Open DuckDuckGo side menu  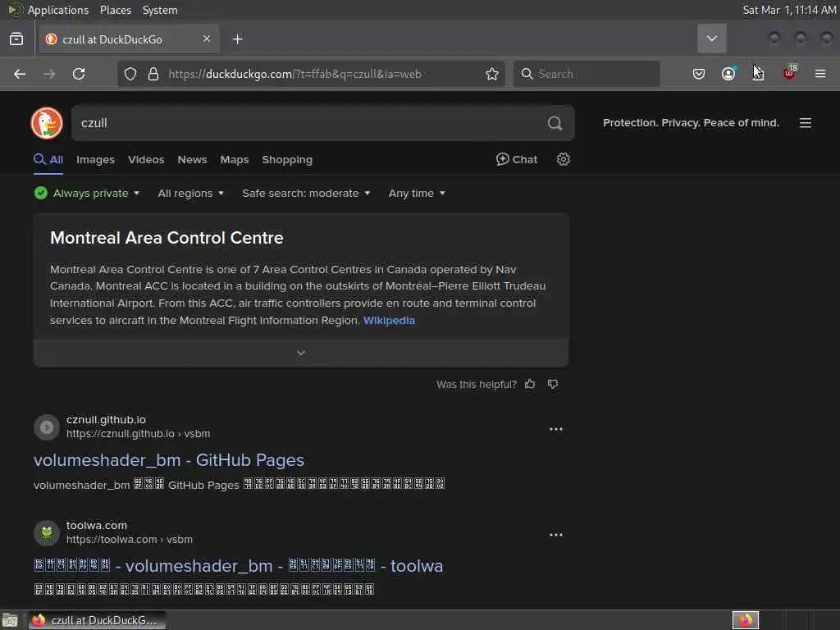pos(806,123)
